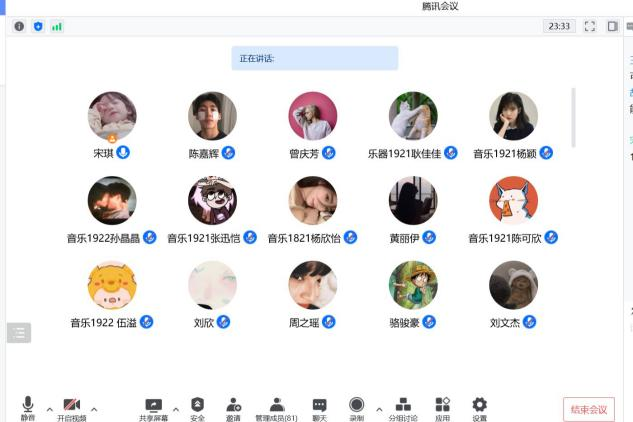This screenshot has width=633, height=422.
Task: Expand the audio options arrow beside the microphone
Action: (x=50, y=409)
